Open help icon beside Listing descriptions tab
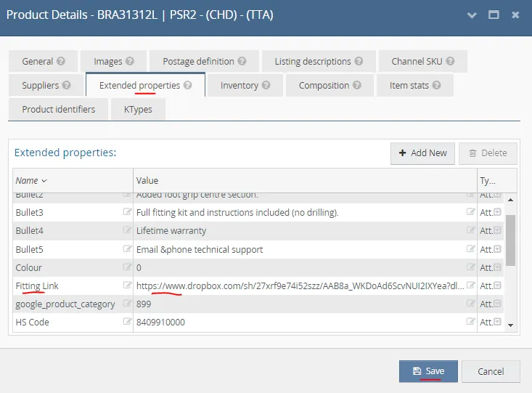 pyautogui.click(x=359, y=61)
